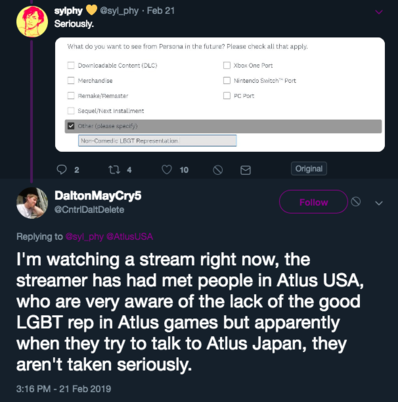Open the 3:16 PM - 21 Feb 2019 timestamp
Screen dimensions: 398x402
[64, 389]
